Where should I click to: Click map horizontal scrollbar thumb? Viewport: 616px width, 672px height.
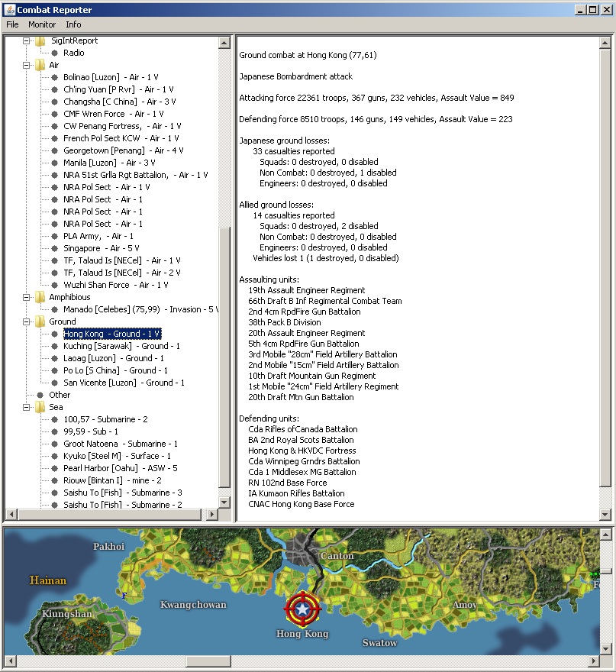pyautogui.click(x=209, y=661)
